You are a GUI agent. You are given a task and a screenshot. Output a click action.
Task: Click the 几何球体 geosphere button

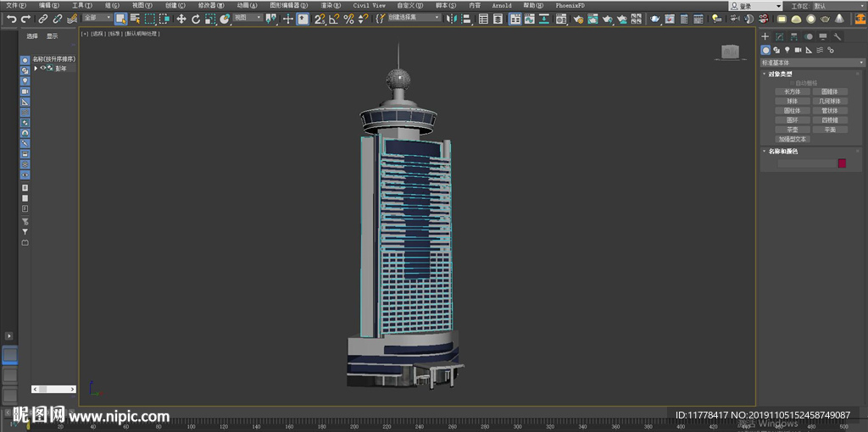click(829, 102)
